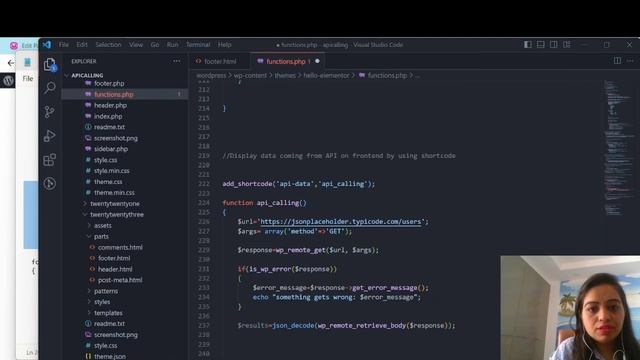Open footer.php in the explorer
This screenshot has height=360, width=640.
tap(109, 83)
